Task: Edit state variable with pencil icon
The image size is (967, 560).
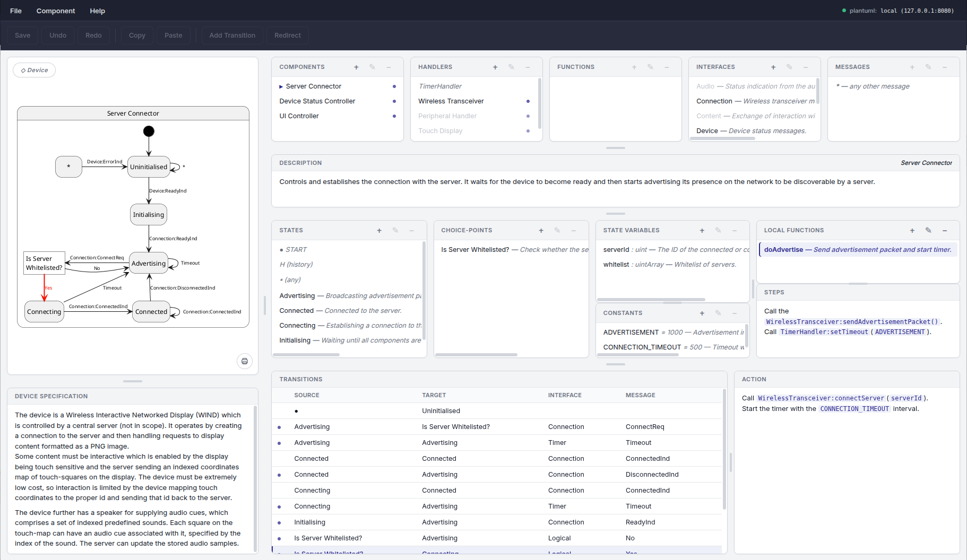Action: [x=718, y=231]
